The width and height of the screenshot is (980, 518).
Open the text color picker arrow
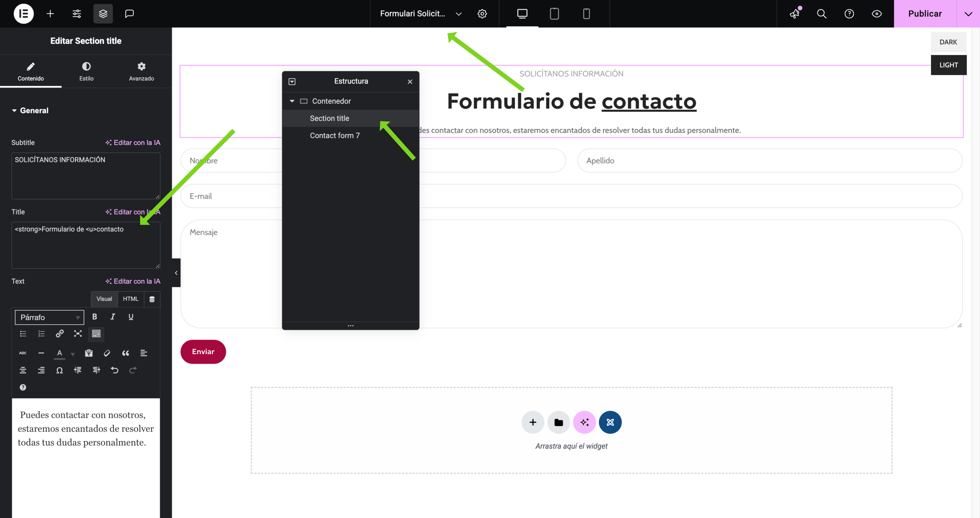[x=73, y=354]
